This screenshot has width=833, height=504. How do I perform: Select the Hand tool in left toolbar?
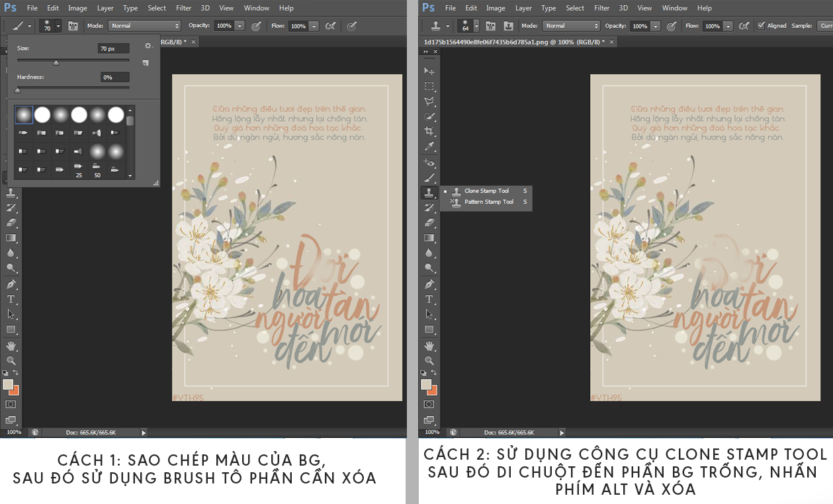click(11, 345)
